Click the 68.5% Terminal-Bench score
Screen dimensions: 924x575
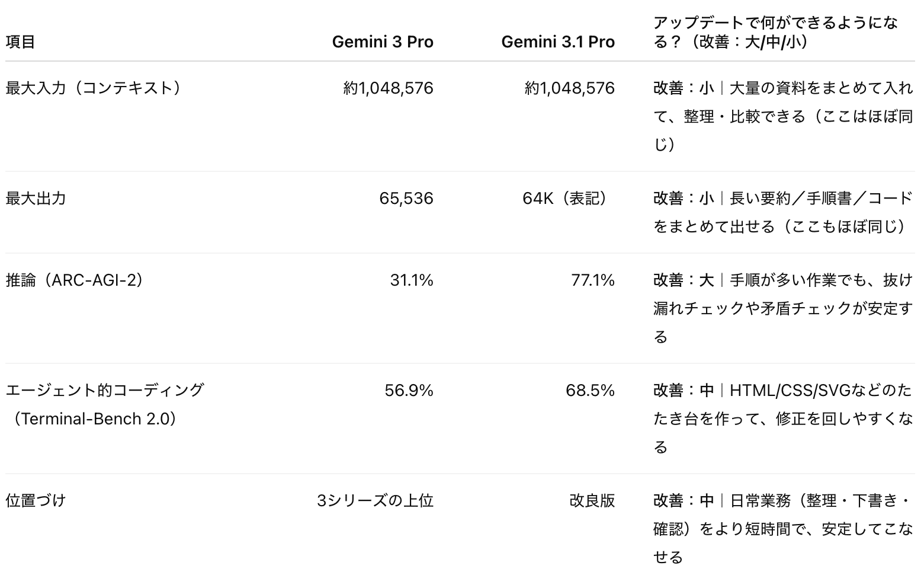tap(591, 391)
